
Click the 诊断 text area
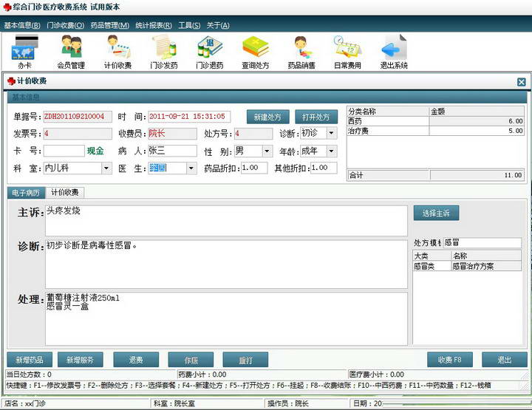pyautogui.click(x=226, y=264)
